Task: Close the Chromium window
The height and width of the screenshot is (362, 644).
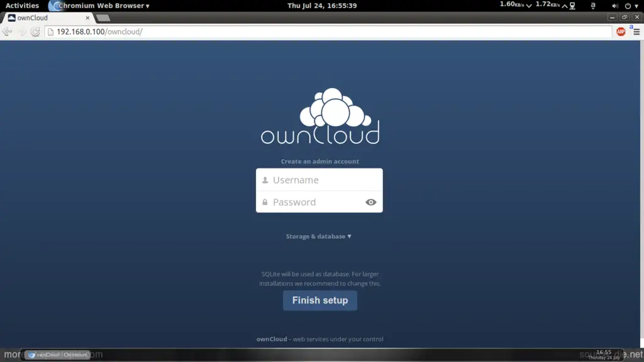Action: [x=637, y=17]
